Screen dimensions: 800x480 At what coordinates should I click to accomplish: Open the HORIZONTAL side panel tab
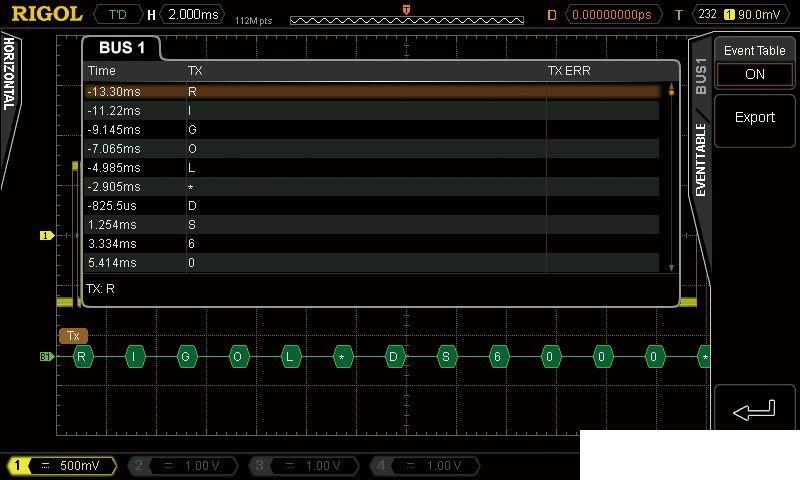tap(10, 75)
